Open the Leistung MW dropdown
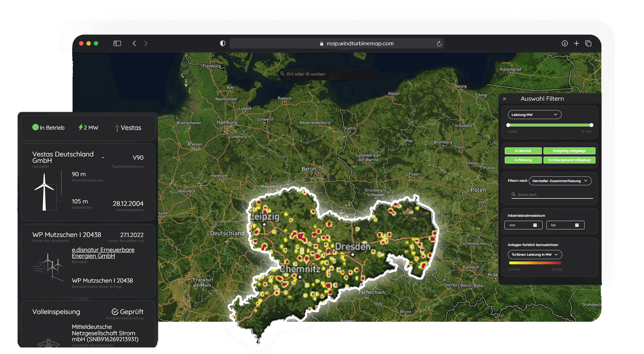 point(534,115)
